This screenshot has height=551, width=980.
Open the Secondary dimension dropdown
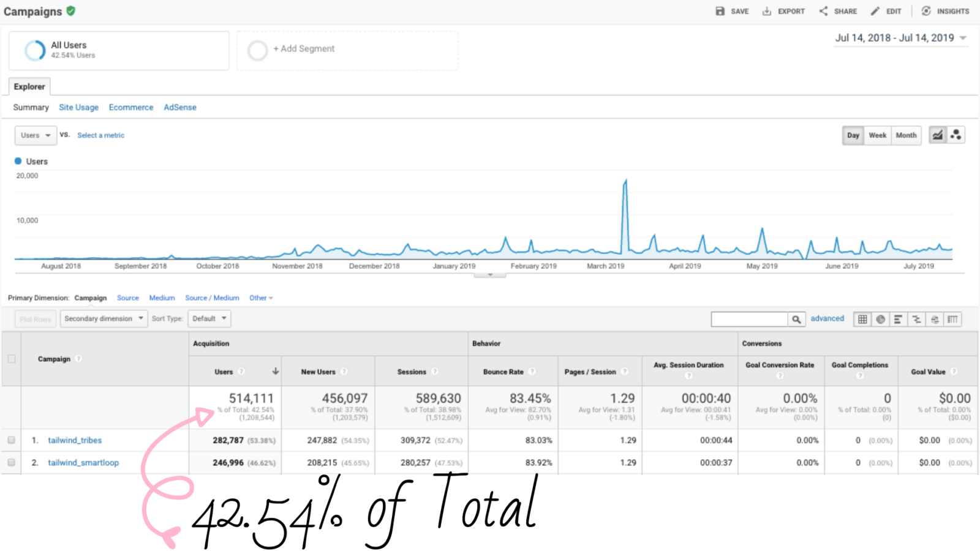103,318
